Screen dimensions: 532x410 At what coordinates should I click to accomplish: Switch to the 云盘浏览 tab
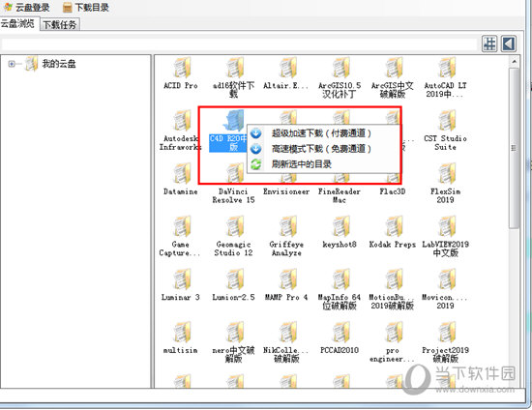click(x=17, y=23)
